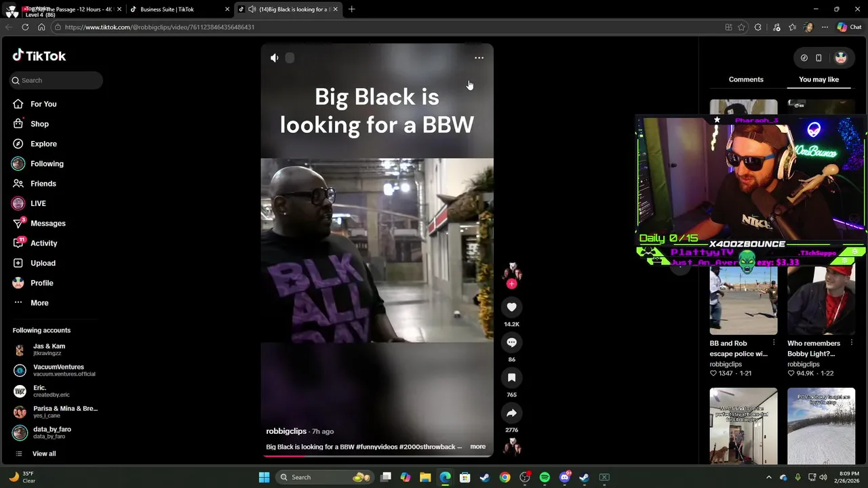868x488 pixels.
Task: Open the Activity notifications
Action: [43, 243]
